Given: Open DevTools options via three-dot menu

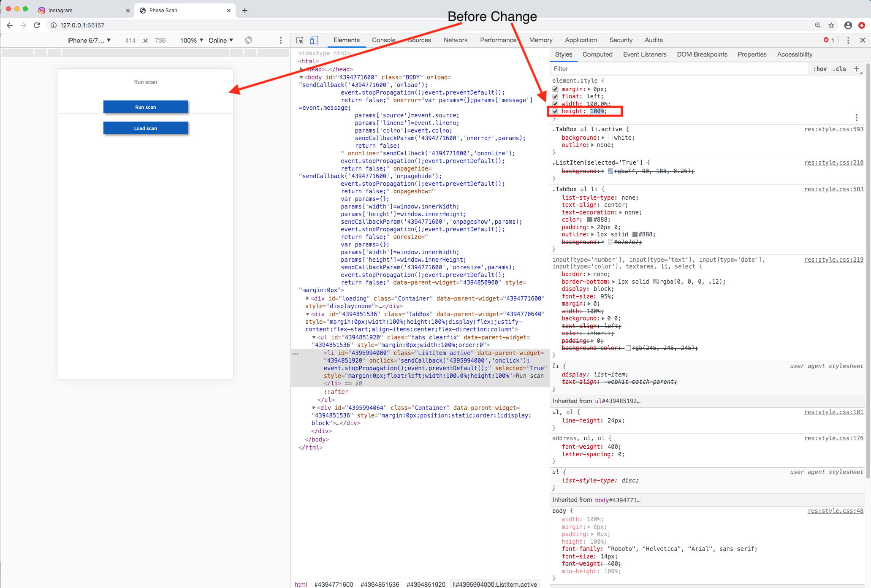Looking at the screenshot, I should point(848,40).
